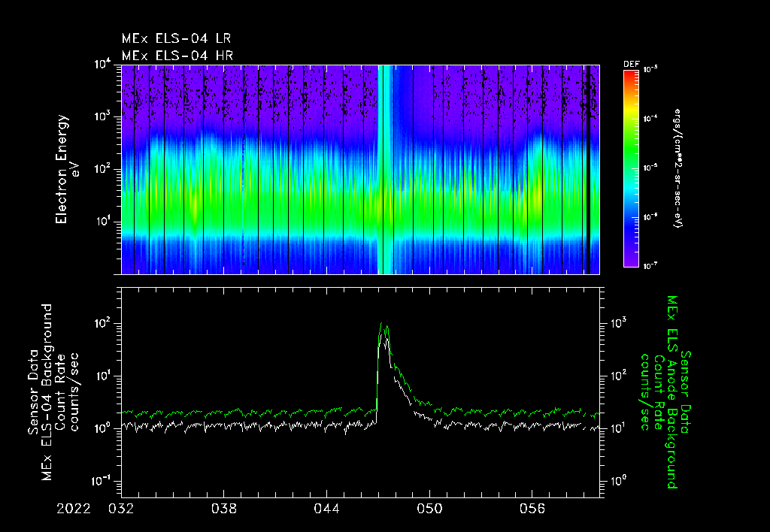Click the 'Electron Energy eV' axis label
Screen dimensions: 770x532
click(67, 169)
